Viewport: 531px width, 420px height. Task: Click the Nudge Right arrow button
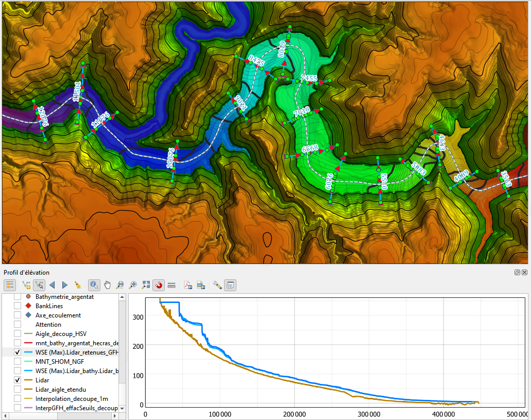coord(64,285)
